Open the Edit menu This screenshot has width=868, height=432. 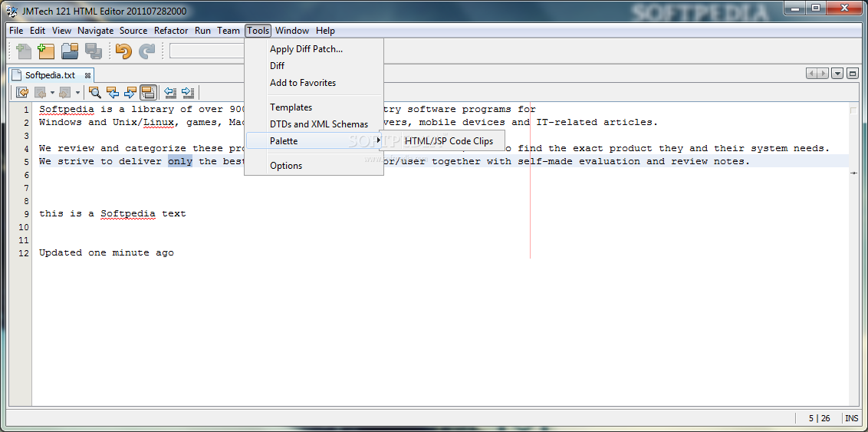(38, 31)
